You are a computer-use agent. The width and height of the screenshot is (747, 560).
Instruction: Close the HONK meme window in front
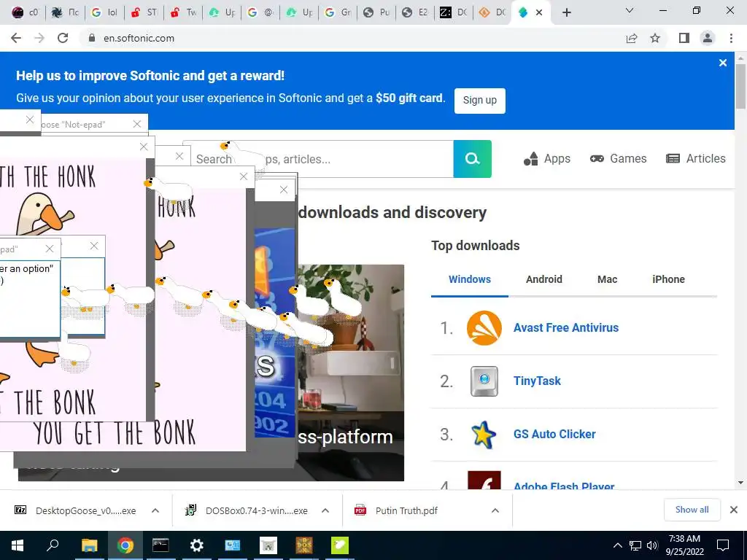point(144,147)
